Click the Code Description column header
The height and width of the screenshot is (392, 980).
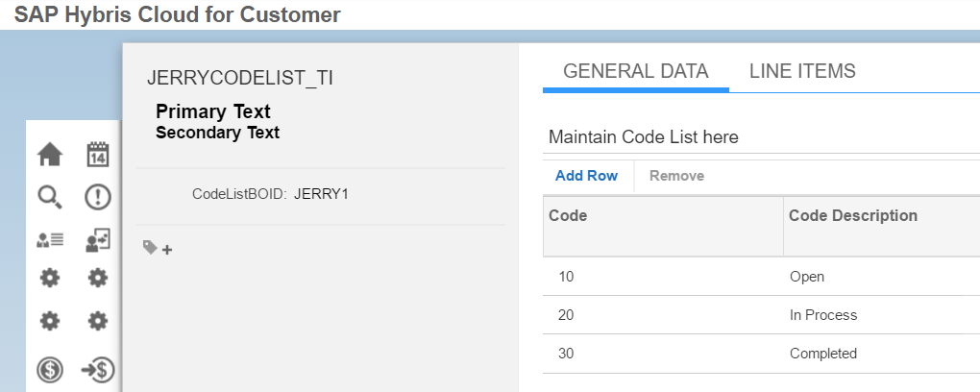point(881,227)
